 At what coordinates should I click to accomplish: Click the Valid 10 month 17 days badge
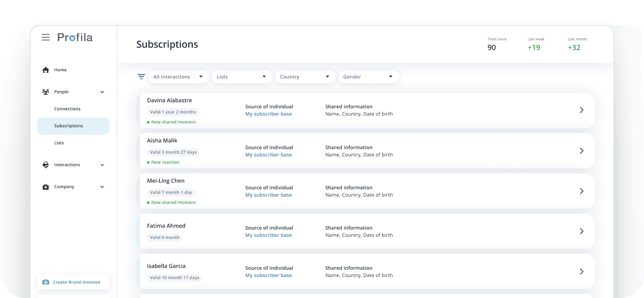[175, 278]
